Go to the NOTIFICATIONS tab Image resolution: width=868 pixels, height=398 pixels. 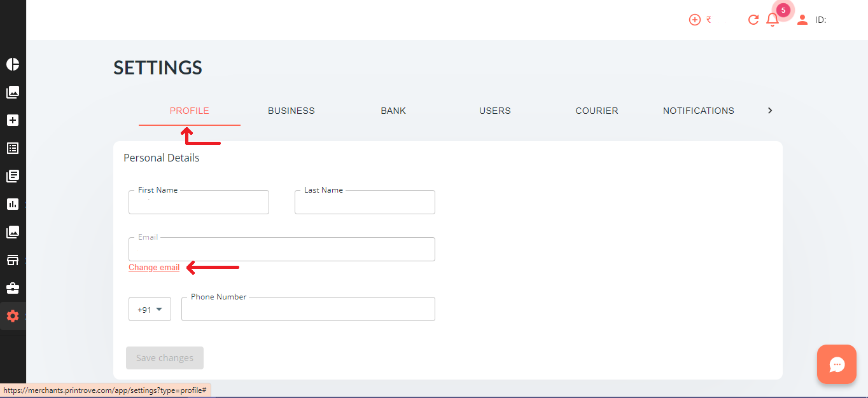pyautogui.click(x=699, y=111)
